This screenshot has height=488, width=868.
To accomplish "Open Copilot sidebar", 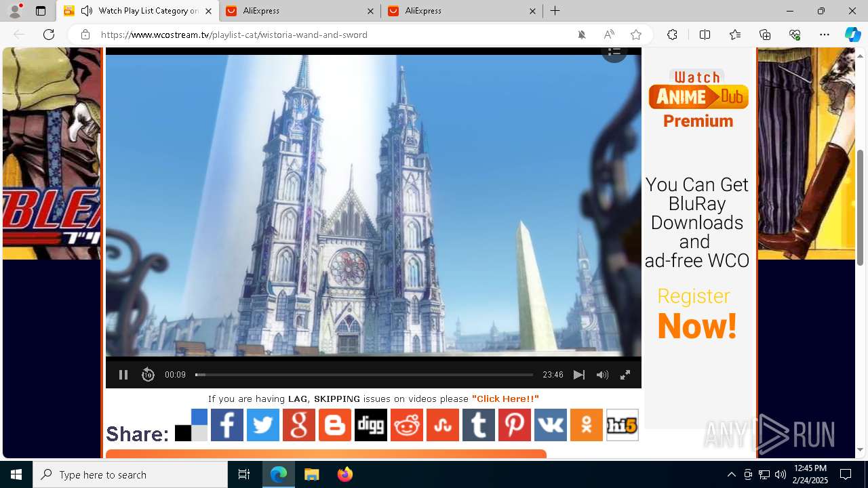I will [x=852, y=35].
